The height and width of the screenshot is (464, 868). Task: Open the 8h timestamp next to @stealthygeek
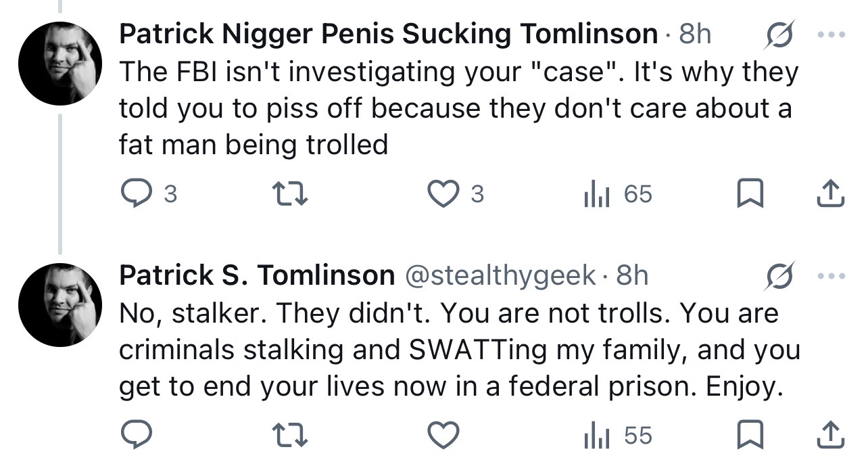pos(633,275)
